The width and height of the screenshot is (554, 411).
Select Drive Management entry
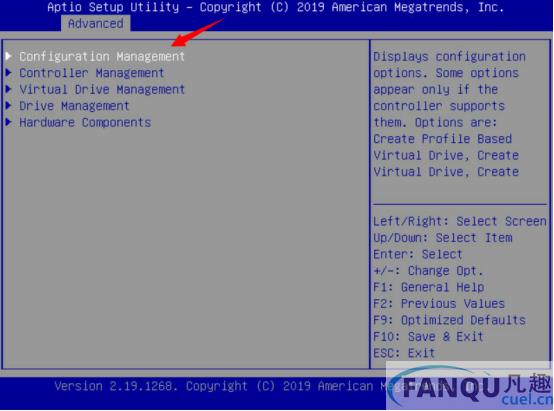coord(74,106)
